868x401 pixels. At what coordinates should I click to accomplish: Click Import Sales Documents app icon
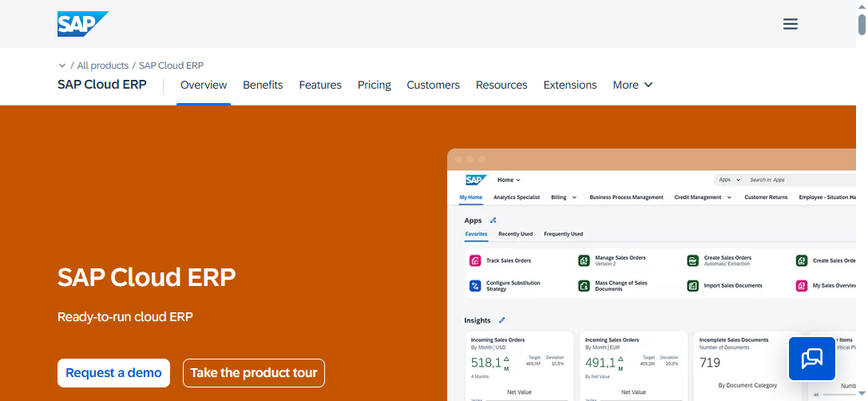point(692,286)
